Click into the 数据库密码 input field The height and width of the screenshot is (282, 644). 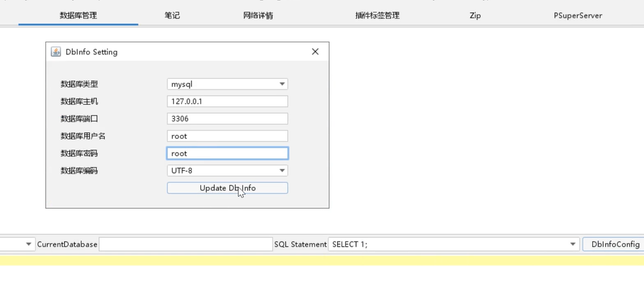pyautogui.click(x=227, y=153)
